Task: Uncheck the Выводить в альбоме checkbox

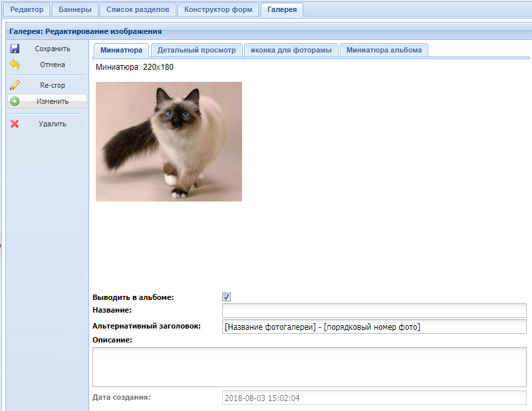Action: [x=226, y=297]
